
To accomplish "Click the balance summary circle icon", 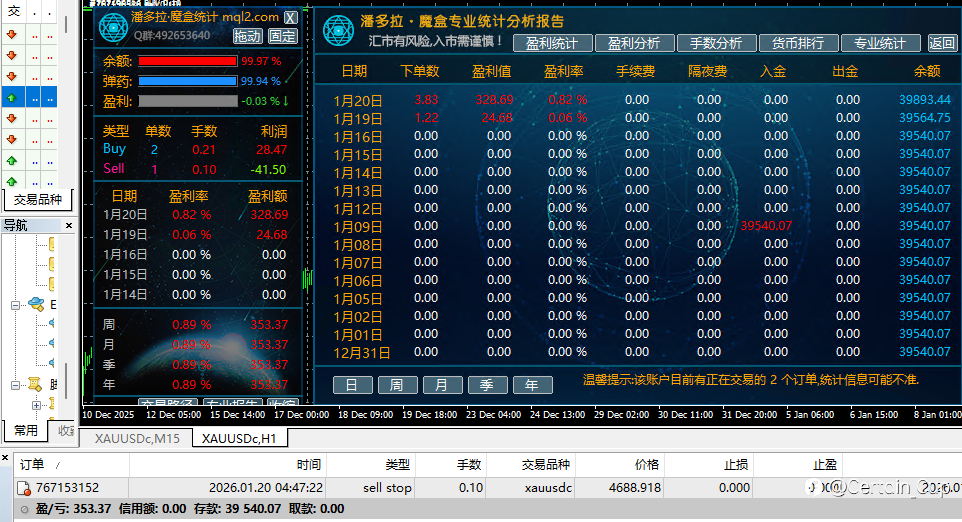I will point(25,509).
